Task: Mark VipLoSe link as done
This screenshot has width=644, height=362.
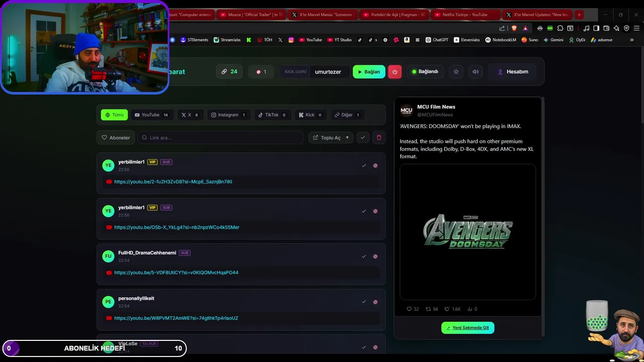Action: (x=364, y=347)
